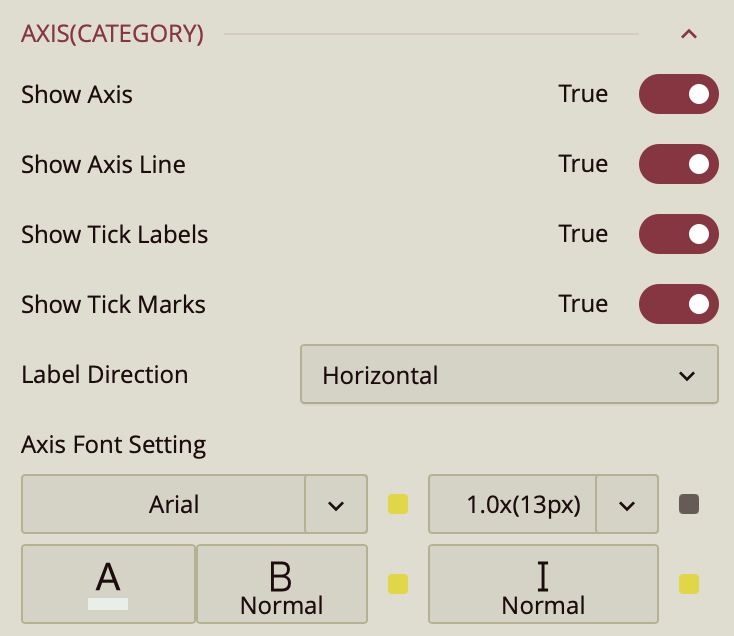Toggle the Bold B Normal button
The image size is (734, 636).
(282, 584)
